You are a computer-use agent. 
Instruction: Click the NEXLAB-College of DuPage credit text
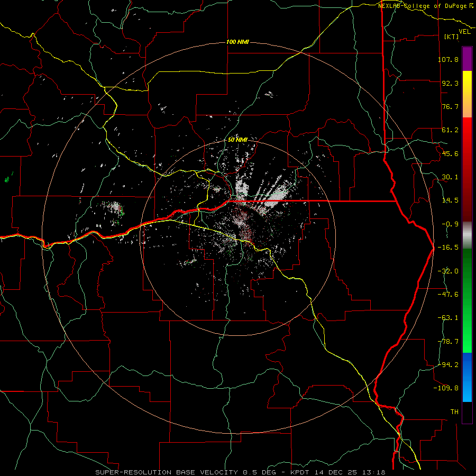click(x=425, y=6)
